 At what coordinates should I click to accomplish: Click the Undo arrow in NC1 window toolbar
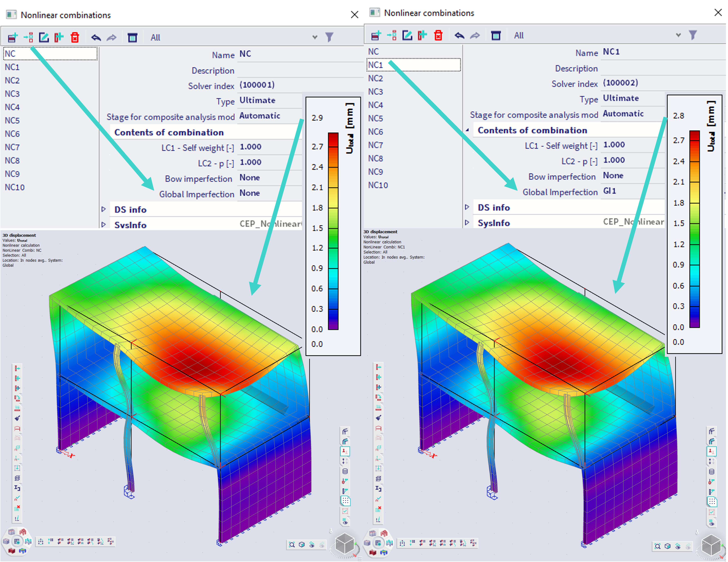coord(459,35)
